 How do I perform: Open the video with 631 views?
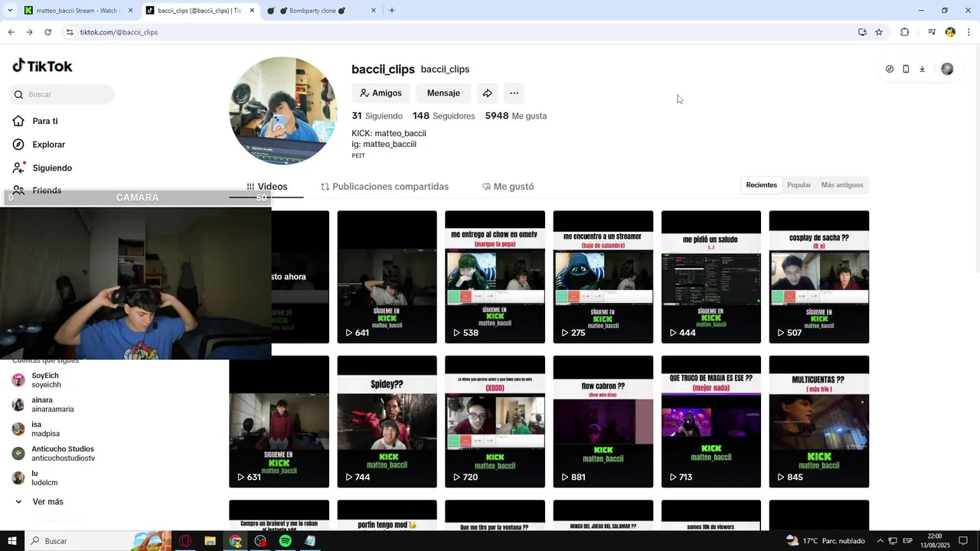(279, 423)
